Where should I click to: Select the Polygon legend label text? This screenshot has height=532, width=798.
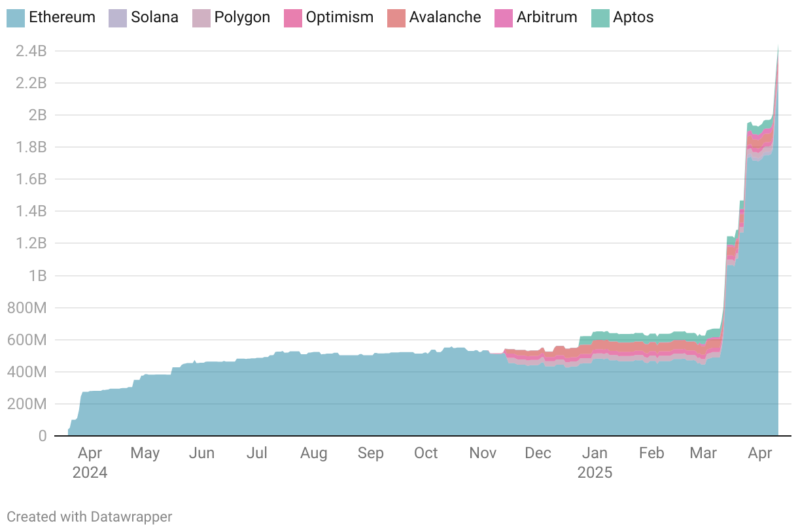click(242, 18)
